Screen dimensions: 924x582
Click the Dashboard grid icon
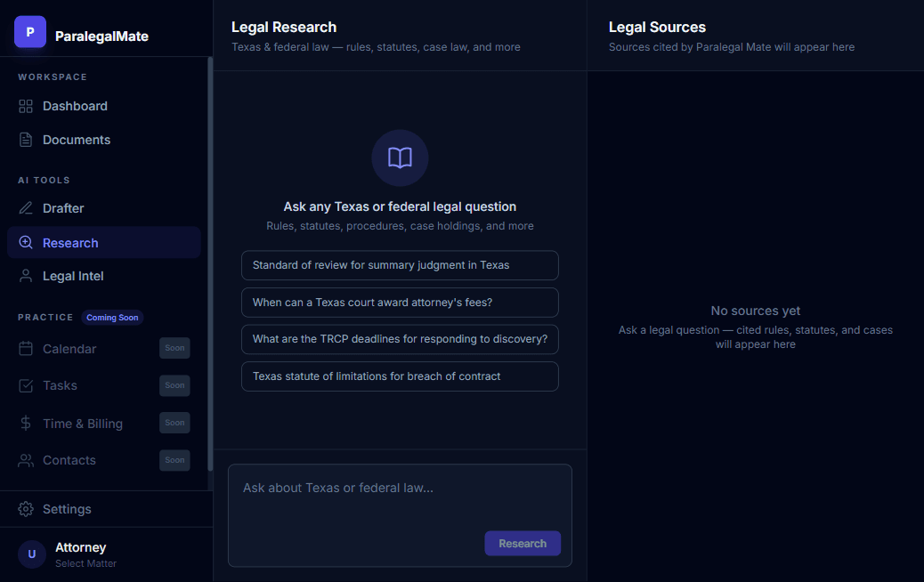[x=26, y=106]
